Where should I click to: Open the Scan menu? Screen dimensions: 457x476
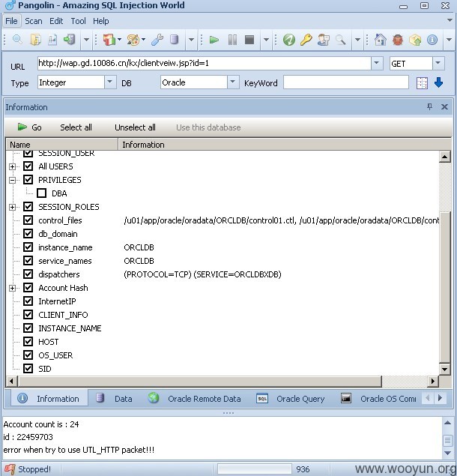34,21
